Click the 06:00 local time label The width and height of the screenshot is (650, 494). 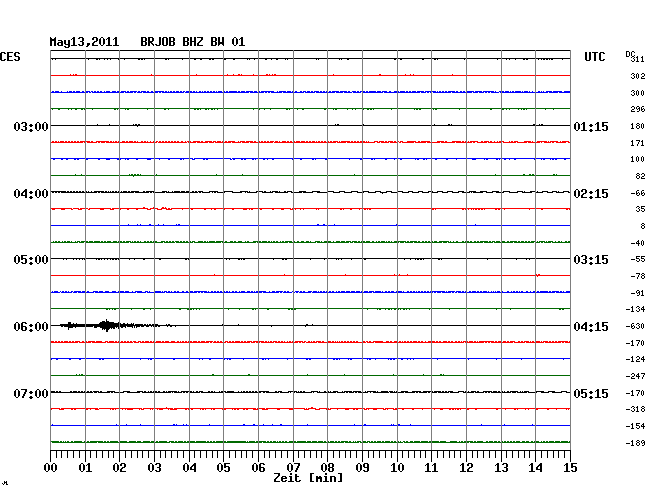tap(31, 327)
